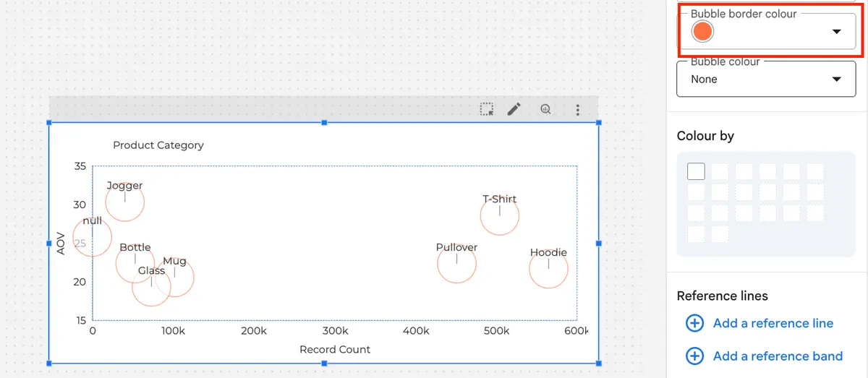Click the Product Category chart title

[158, 145]
